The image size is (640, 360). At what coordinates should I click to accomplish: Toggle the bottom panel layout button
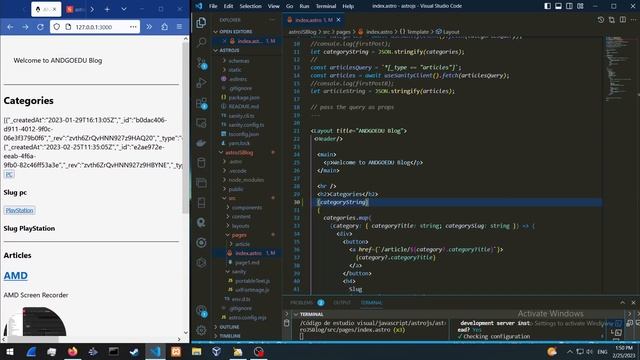[x=558, y=6]
